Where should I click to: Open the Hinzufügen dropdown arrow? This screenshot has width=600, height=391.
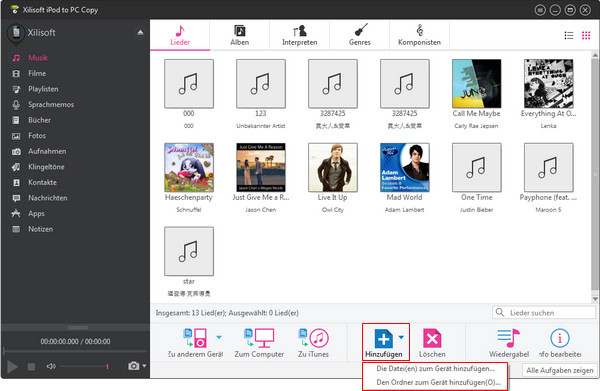401,337
